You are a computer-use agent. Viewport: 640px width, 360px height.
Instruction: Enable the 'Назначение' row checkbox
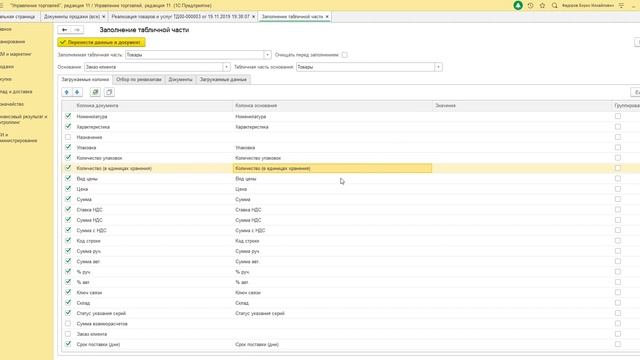click(x=68, y=137)
